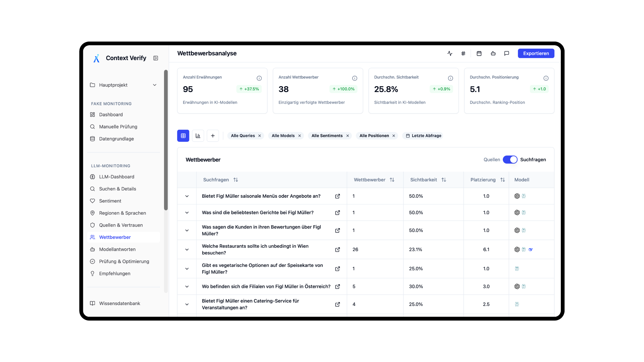Open the comment bubble icon in the header
Viewport: 644px width, 362px height.
point(506,53)
